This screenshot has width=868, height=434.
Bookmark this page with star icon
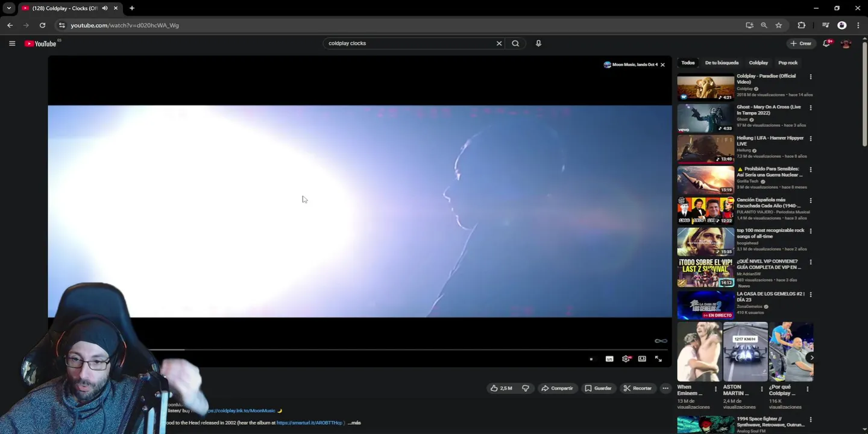coord(779,25)
